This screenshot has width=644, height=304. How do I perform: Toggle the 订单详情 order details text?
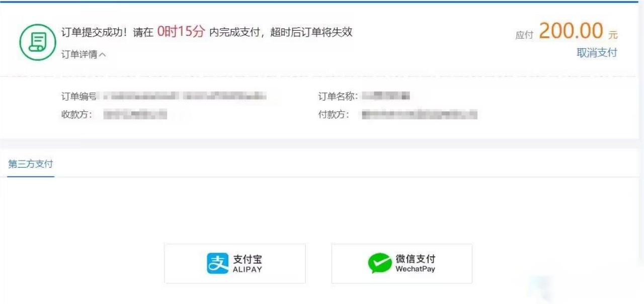pyautogui.click(x=79, y=55)
